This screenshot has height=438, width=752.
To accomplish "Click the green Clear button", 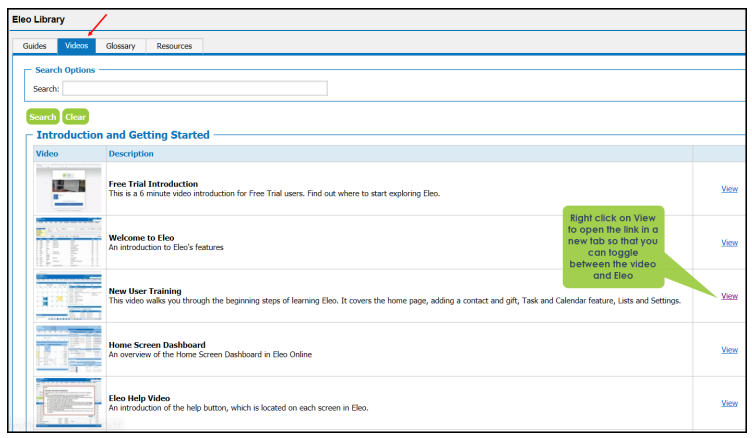I will 75,117.
